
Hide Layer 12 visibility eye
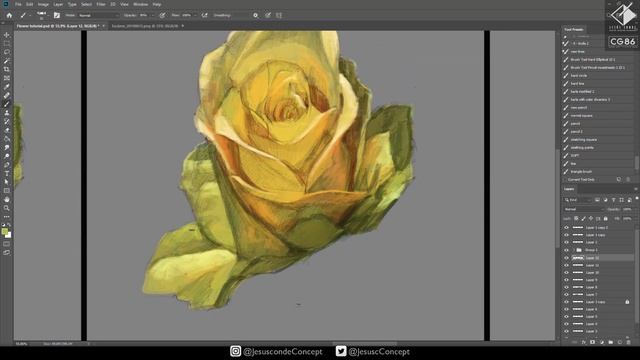pos(566,258)
